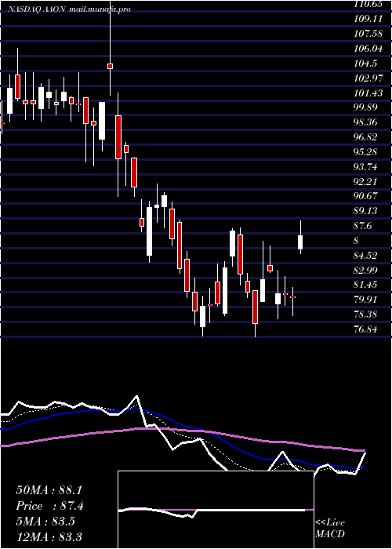Screen dimensions: 392x549
Task: Click the 106.04 price axis label
Action: [x=368, y=49]
